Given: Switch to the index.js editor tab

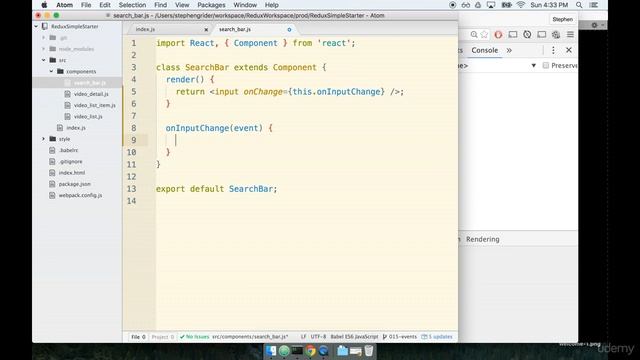Looking at the screenshot, I should 145,29.
